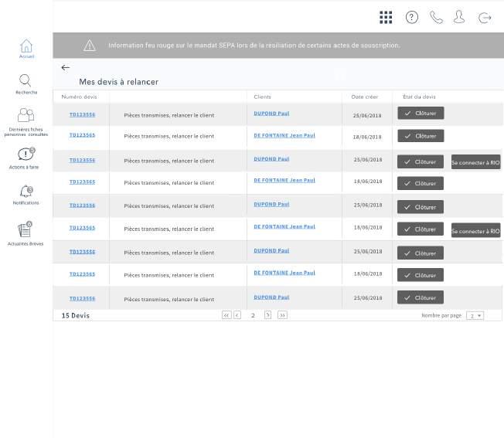The image size is (504, 438).
Task: Click the phone contact icon
Action: pos(436,17)
